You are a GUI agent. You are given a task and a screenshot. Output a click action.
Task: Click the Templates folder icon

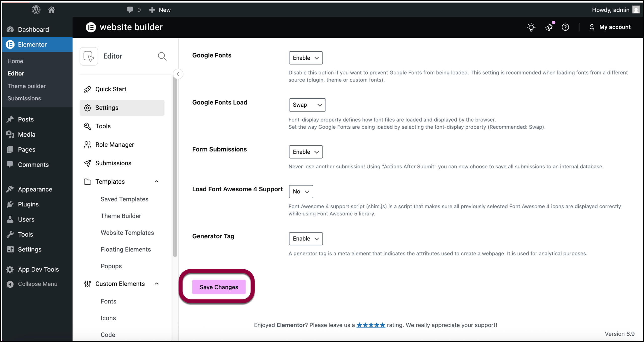click(x=87, y=181)
